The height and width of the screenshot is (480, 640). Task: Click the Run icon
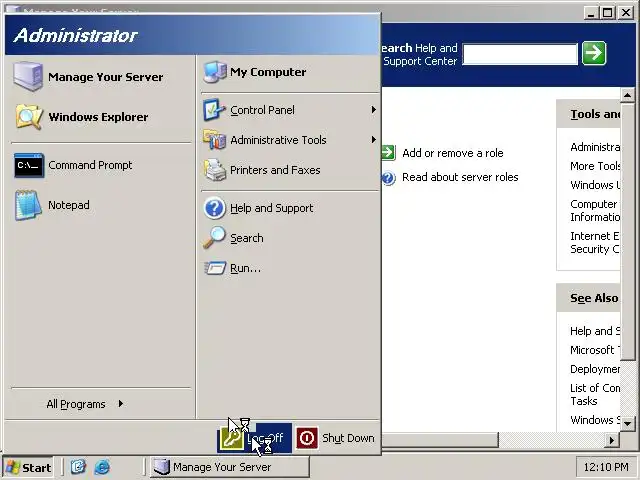[215, 268]
